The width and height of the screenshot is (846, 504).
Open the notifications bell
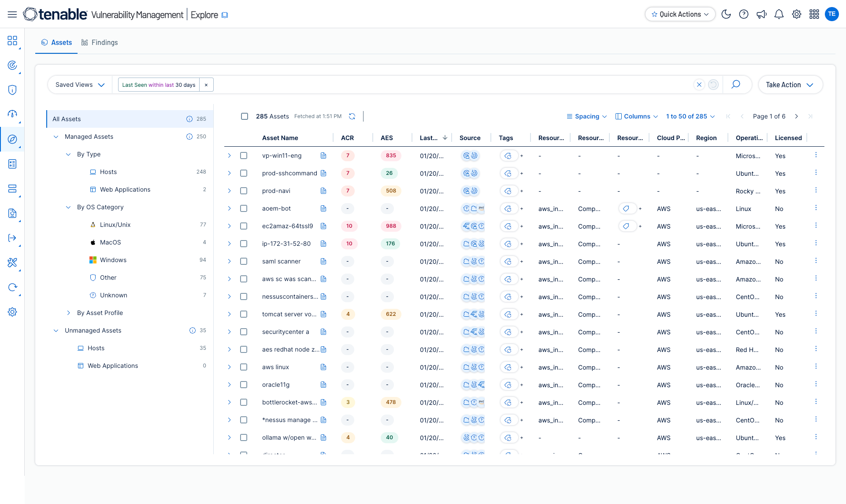click(779, 14)
